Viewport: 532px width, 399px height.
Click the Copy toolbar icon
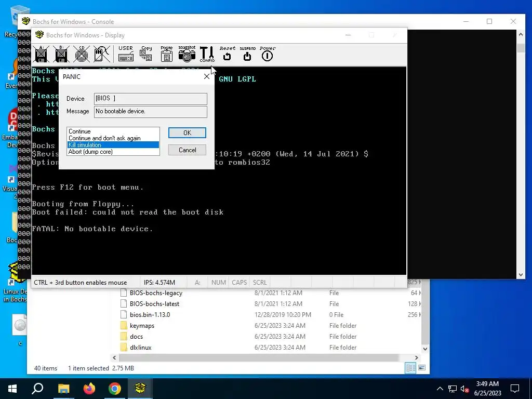[x=146, y=54]
